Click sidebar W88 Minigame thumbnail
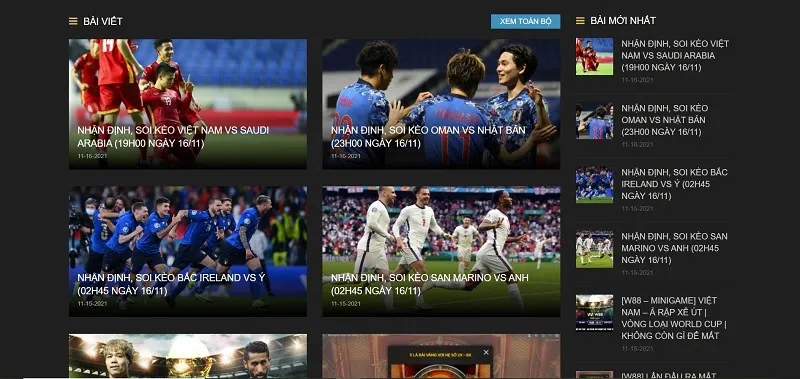 coord(594,313)
